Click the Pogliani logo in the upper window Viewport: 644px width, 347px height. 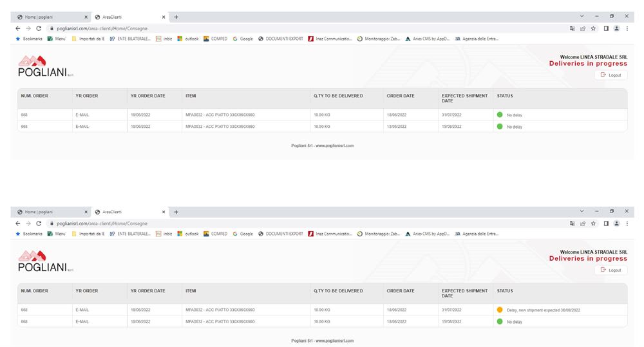point(45,66)
